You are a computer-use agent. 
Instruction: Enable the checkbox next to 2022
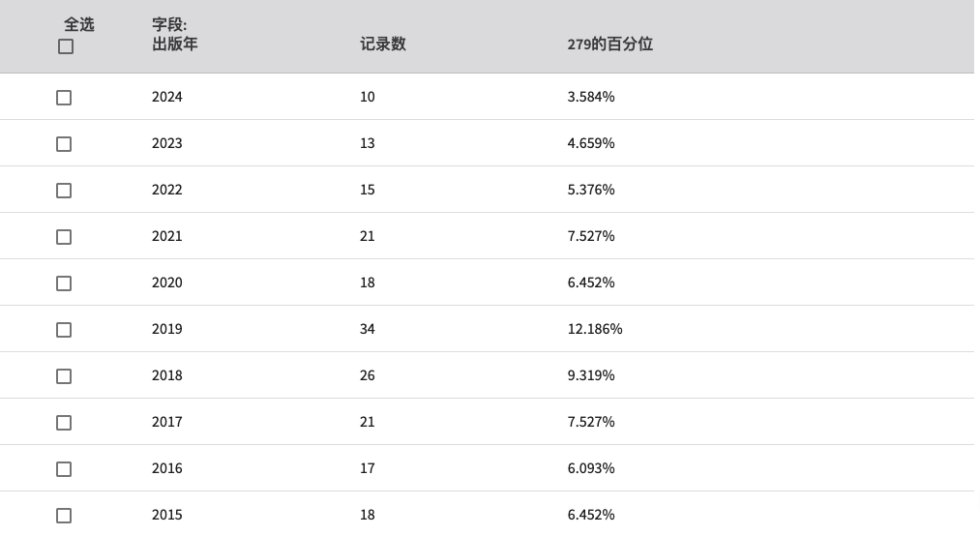point(64,191)
